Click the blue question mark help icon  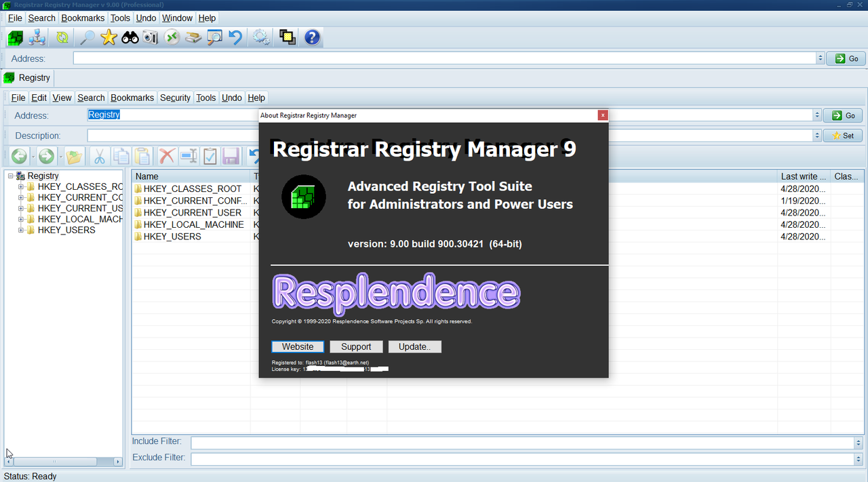(x=312, y=38)
